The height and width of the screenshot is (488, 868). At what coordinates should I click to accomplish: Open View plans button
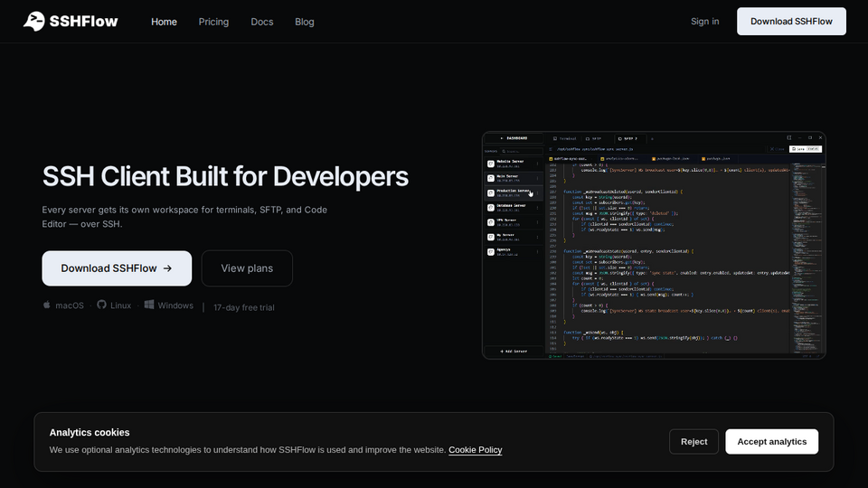247,268
